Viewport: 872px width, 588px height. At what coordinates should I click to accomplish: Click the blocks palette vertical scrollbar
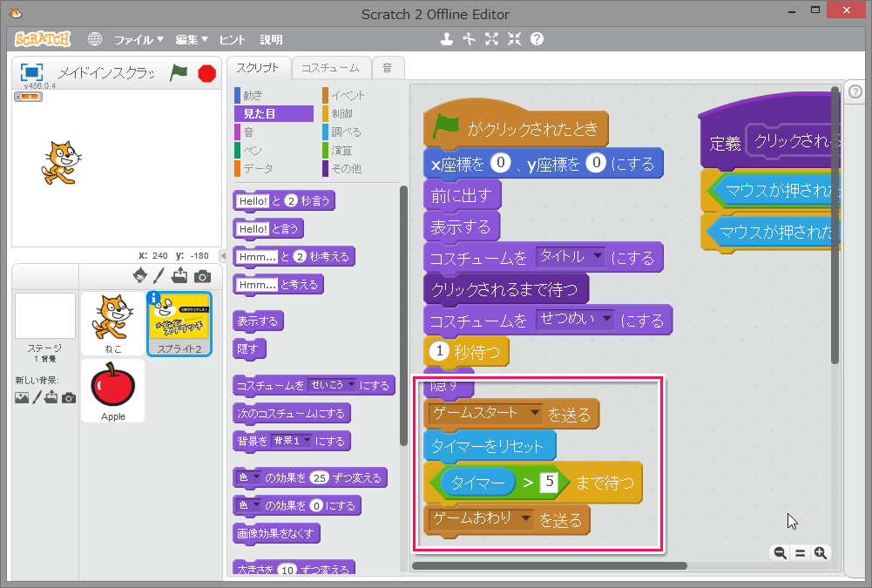point(403,315)
